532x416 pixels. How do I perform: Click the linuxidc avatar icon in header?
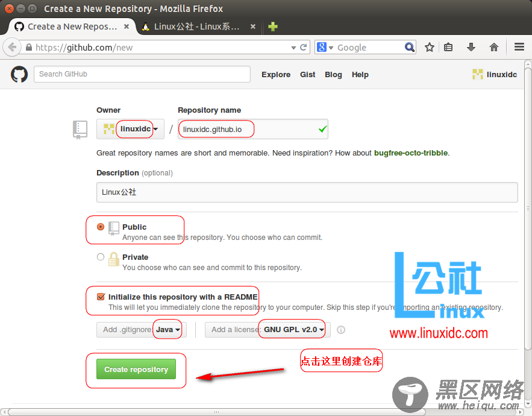[477, 74]
